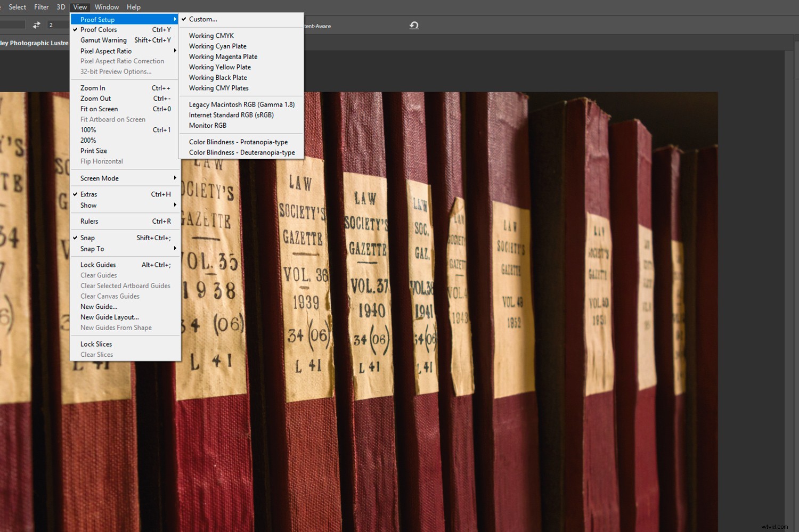Open the Show submenu
The image size is (799, 532).
point(88,206)
